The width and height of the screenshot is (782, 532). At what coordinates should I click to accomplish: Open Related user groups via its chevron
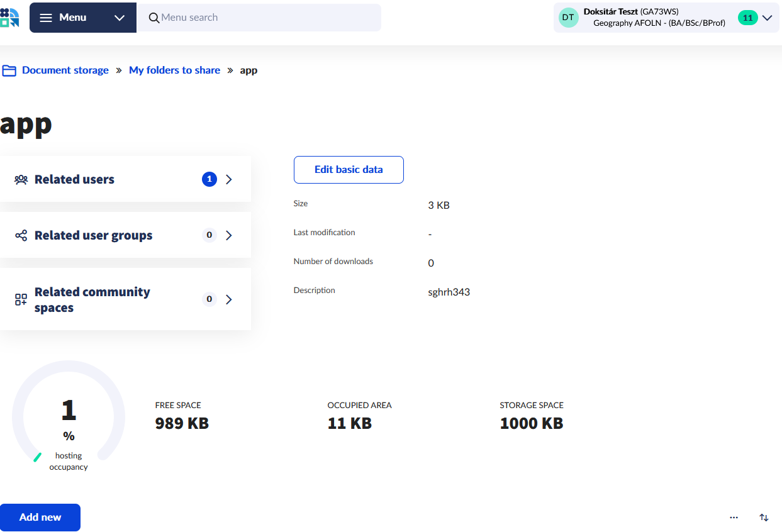coord(229,235)
